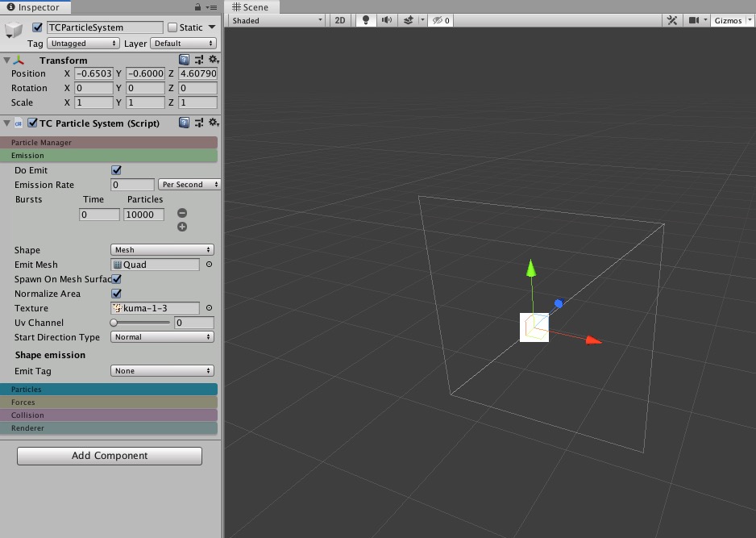Open Texture object picker circle

pyautogui.click(x=210, y=308)
